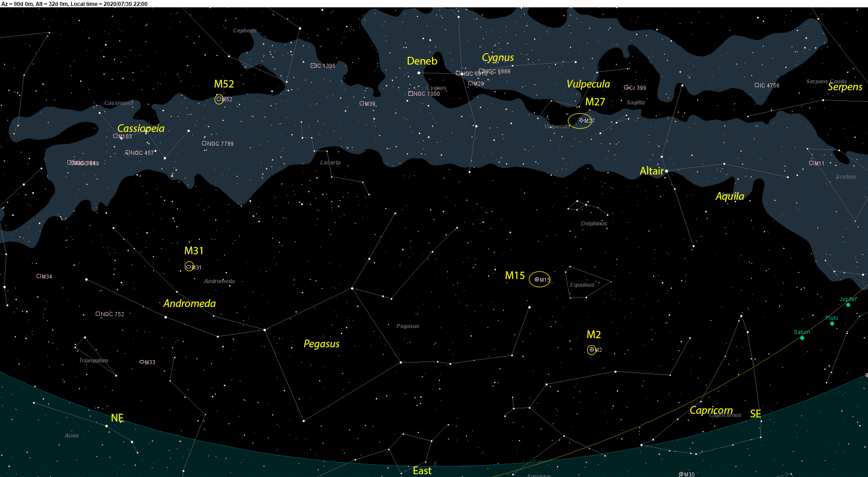Select the yellow Altair label
Screen dimensions: 868x477
(x=652, y=171)
